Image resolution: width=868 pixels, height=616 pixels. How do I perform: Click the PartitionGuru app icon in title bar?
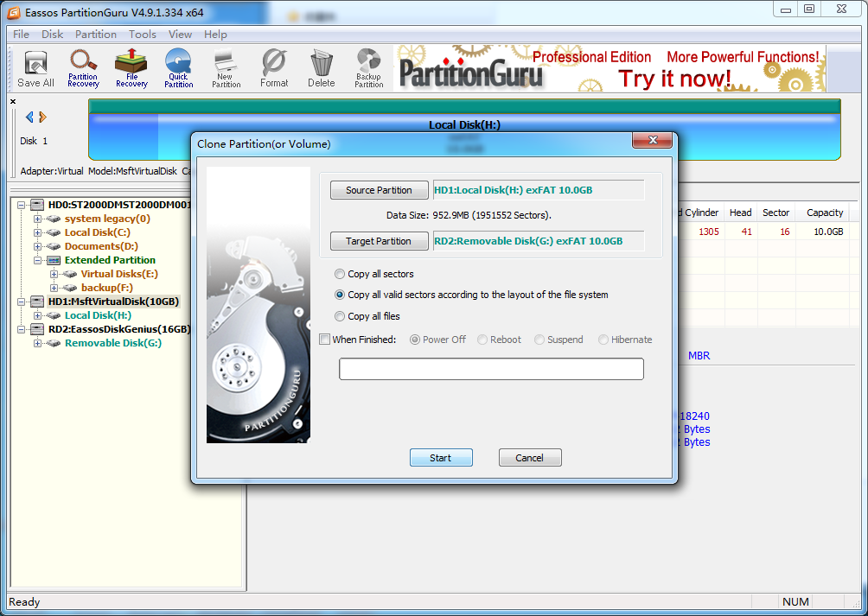(x=13, y=12)
